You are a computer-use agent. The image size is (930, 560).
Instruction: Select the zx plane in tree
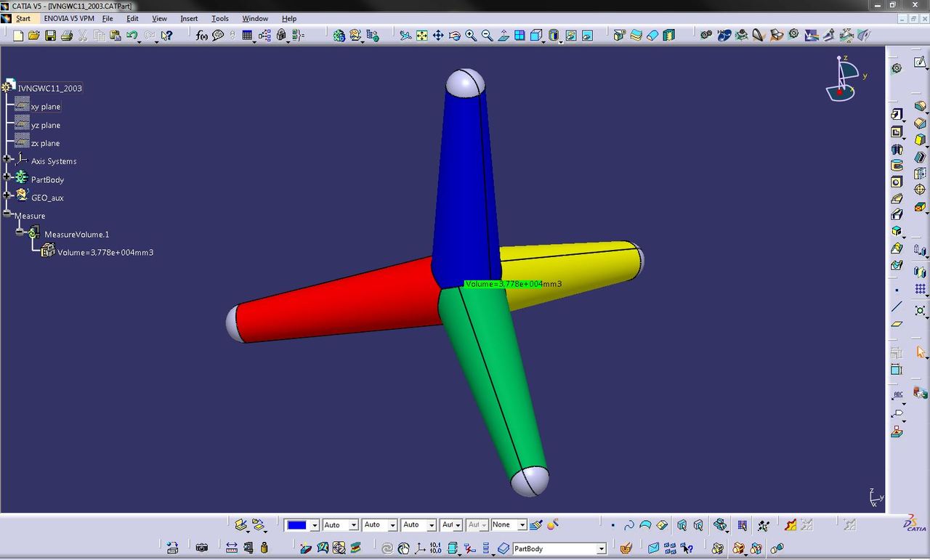tap(46, 143)
